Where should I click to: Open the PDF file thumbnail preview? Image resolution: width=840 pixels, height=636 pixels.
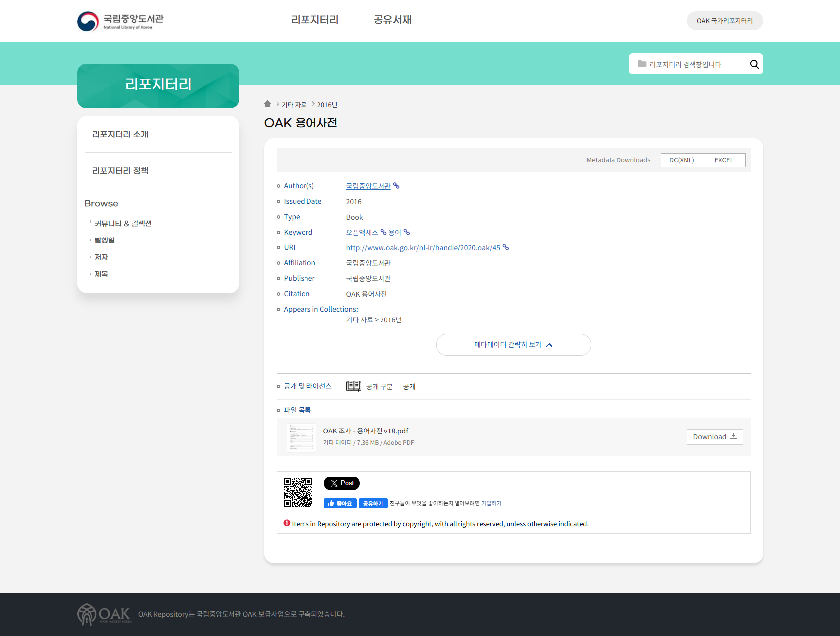point(302,438)
